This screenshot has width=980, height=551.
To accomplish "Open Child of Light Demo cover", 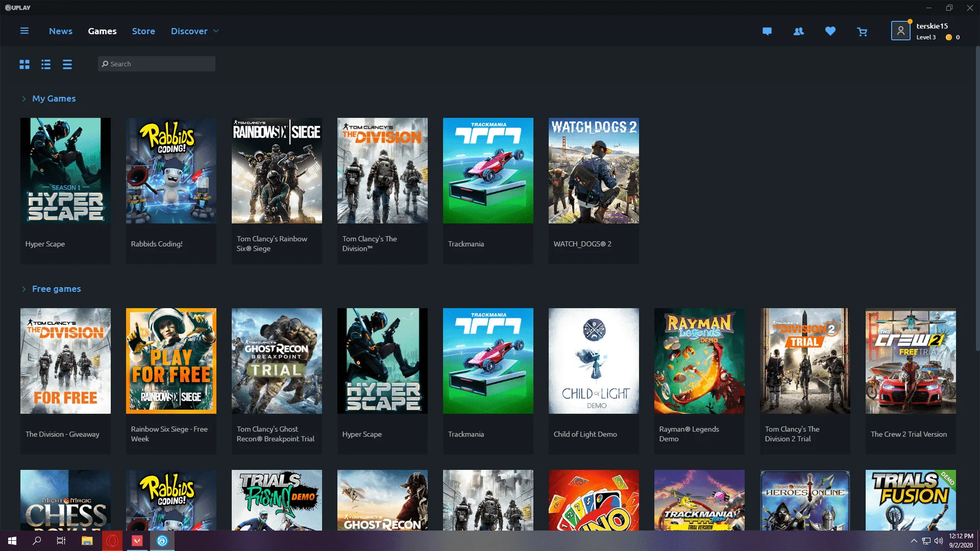I will (594, 361).
